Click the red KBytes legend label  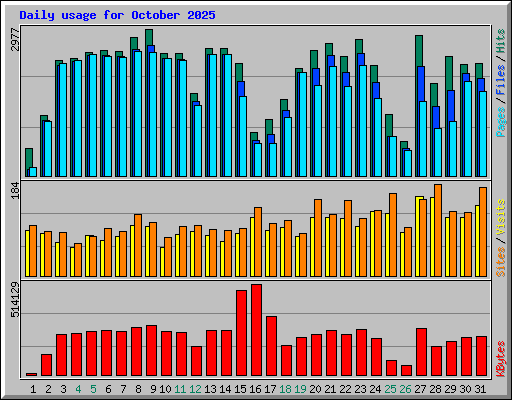[500, 359]
